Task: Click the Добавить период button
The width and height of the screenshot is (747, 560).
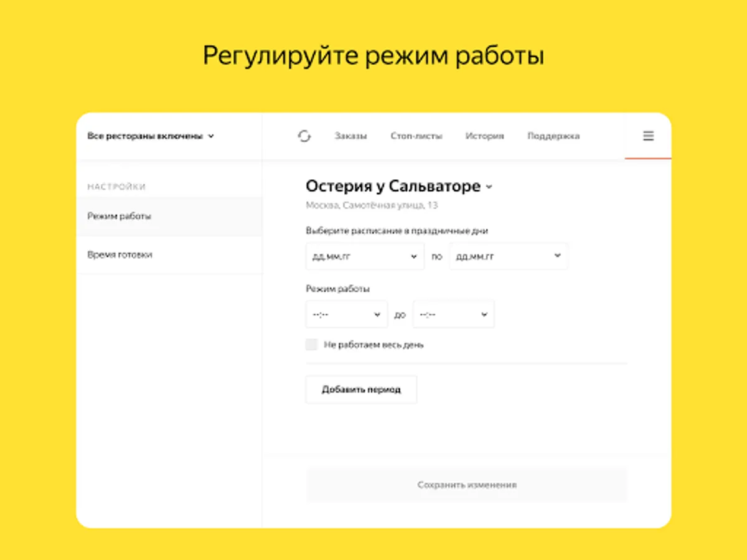Action: click(x=361, y=390)
